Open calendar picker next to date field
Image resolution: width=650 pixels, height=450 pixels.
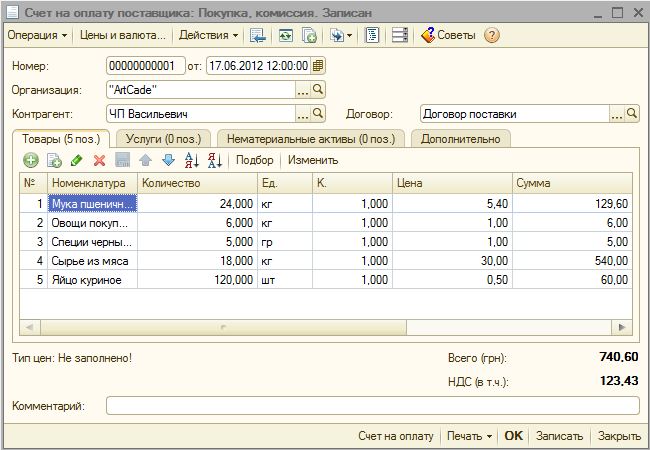318,67
